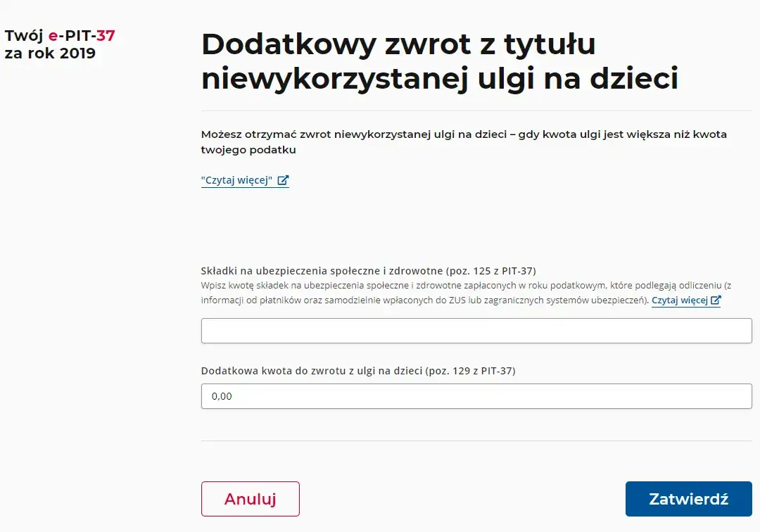Click the page heading about niewykorzystana ulga

pyautogui.click(x=441, y=61)
